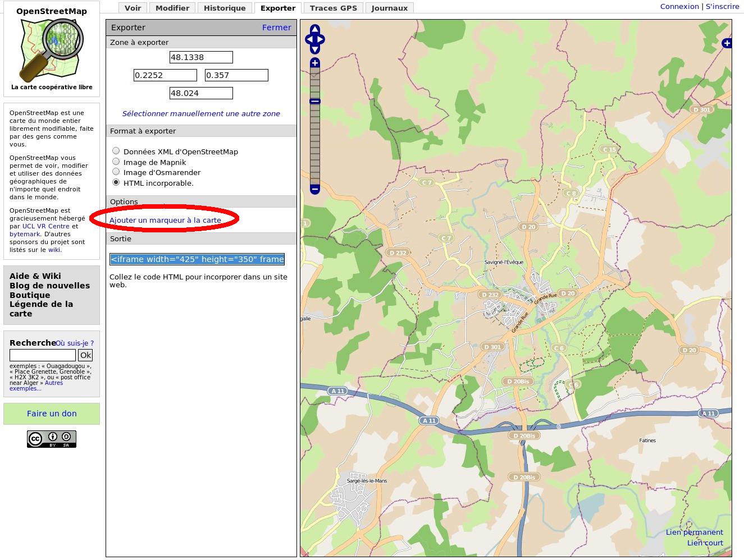The height and width of the screenshot is (560, 744).
Task: Click the Ok search button
Action: [85, 355]
